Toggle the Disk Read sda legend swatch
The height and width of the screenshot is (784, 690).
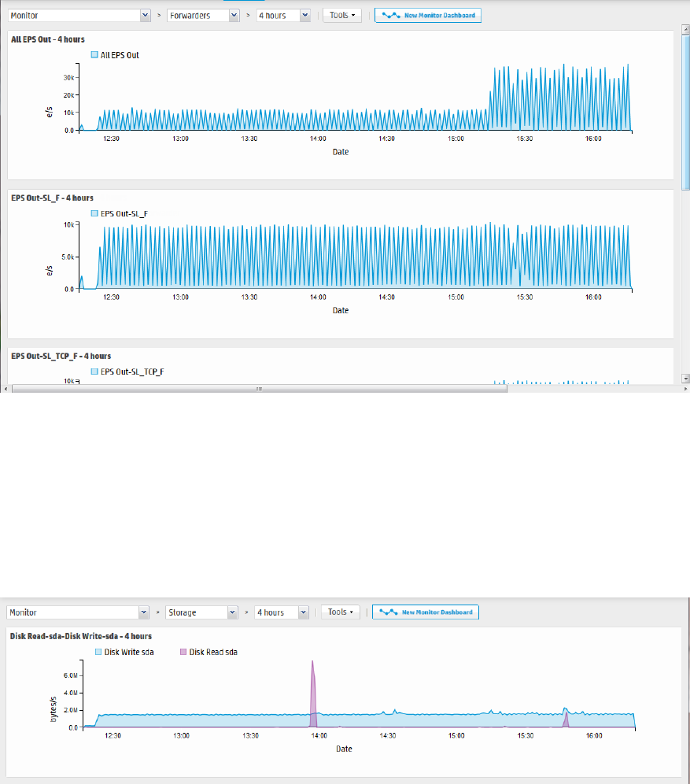pos(183,652)
